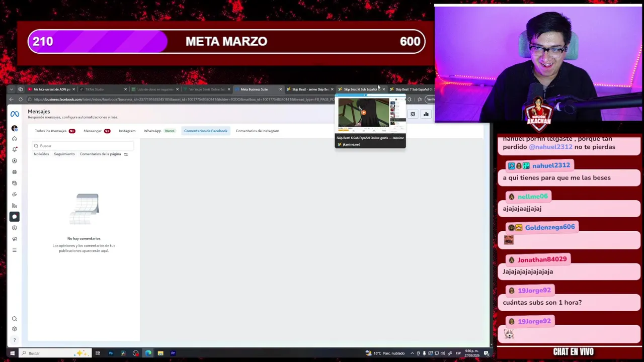Click chat username Jonathan84029
The image size is (644, 362).
542,259
